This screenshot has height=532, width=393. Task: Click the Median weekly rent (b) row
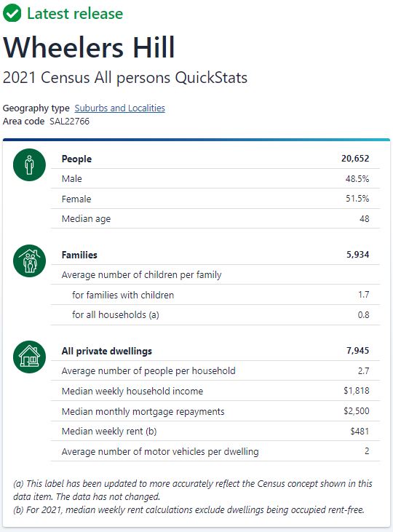click(215, 432)
